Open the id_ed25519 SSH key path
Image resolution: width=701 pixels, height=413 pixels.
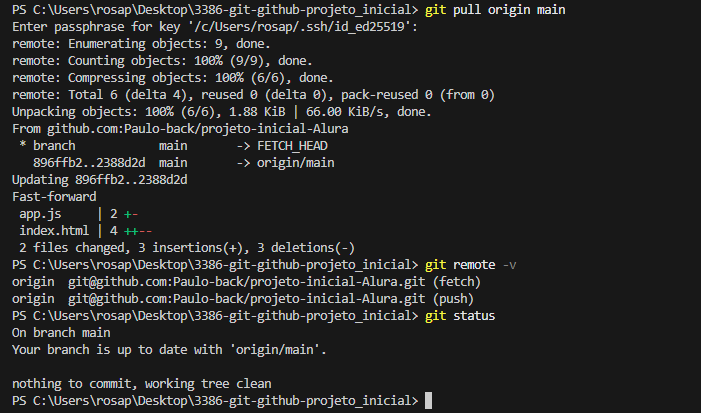pos(297,27)
